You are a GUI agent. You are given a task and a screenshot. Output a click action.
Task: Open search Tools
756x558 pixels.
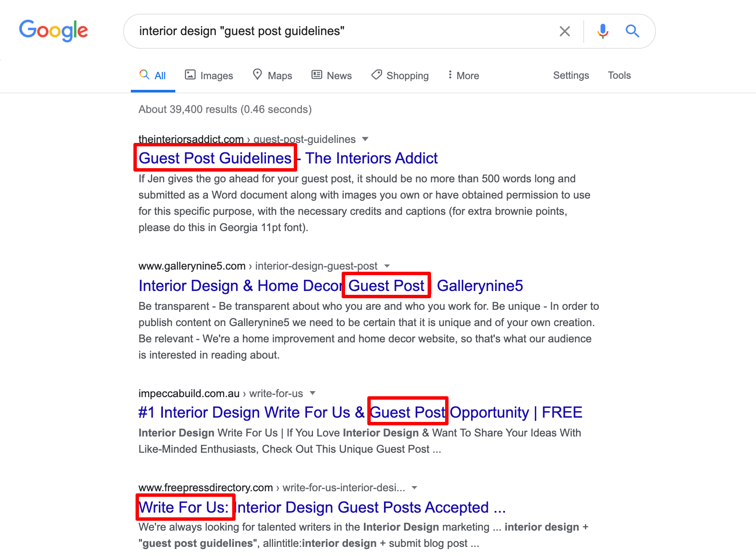[619, 75]
